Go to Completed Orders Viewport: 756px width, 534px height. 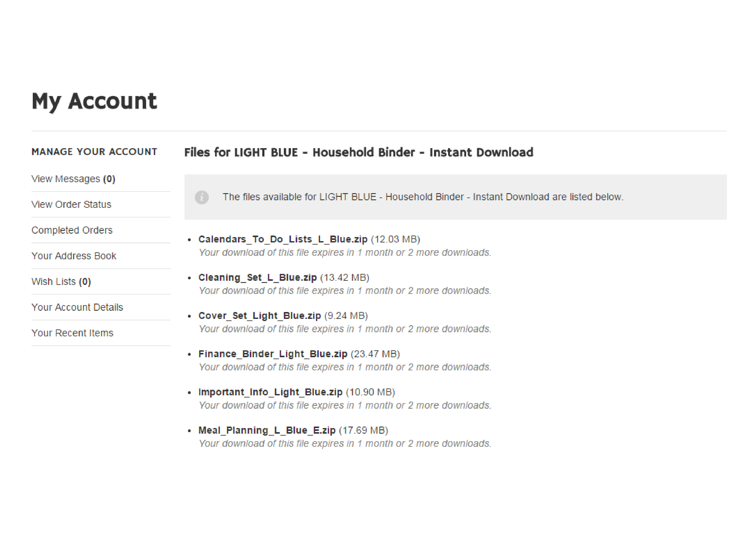pos(72,230)
